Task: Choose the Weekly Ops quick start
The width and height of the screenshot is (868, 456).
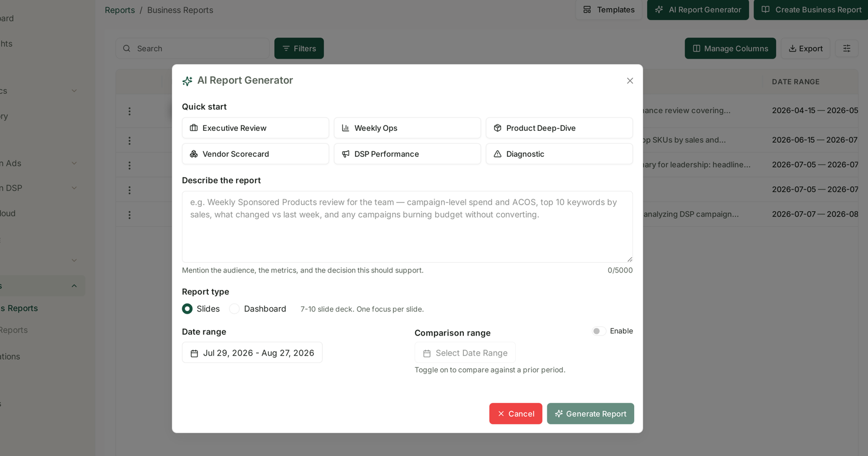Action: click(407, 128)
